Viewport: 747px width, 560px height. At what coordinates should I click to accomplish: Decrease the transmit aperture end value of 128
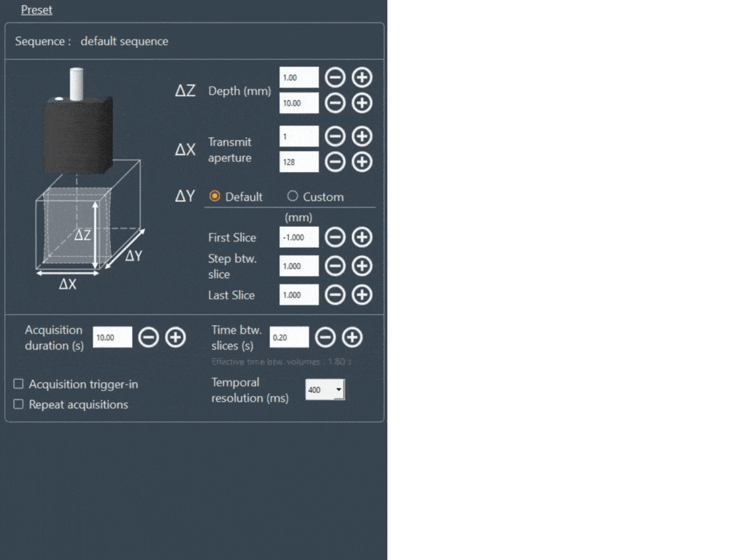pos(335,162)
